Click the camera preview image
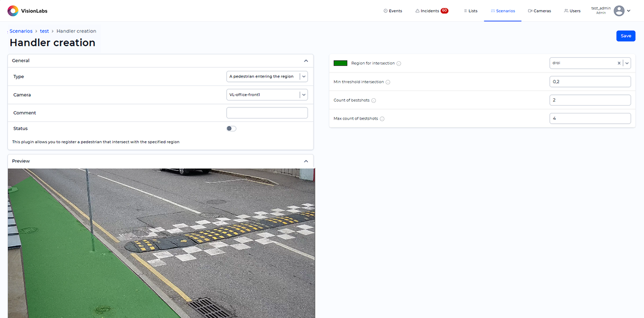 pos(161,243)
